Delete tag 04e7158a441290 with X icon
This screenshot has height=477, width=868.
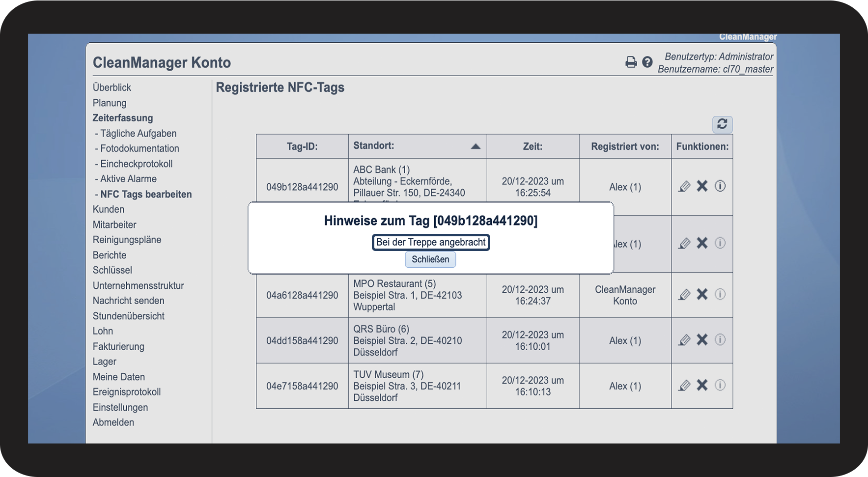point(702,385)
